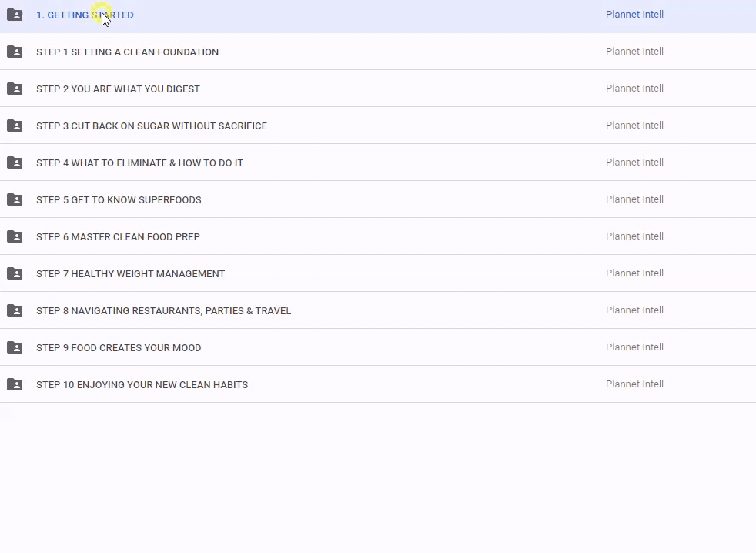756x553 pixels.
Task: Click folder icon next to Step 7 weight management
Action: tap(15, 273)
